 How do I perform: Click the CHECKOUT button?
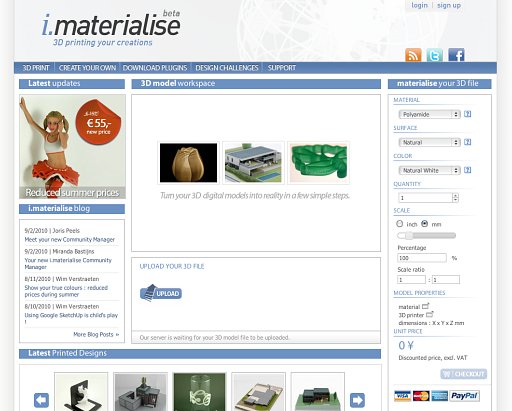coord(464,374)
